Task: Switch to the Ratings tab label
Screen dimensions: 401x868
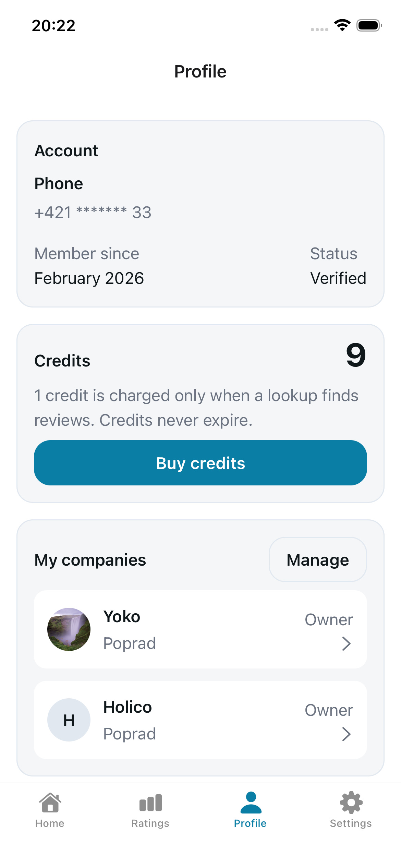Action: [150, 823]
